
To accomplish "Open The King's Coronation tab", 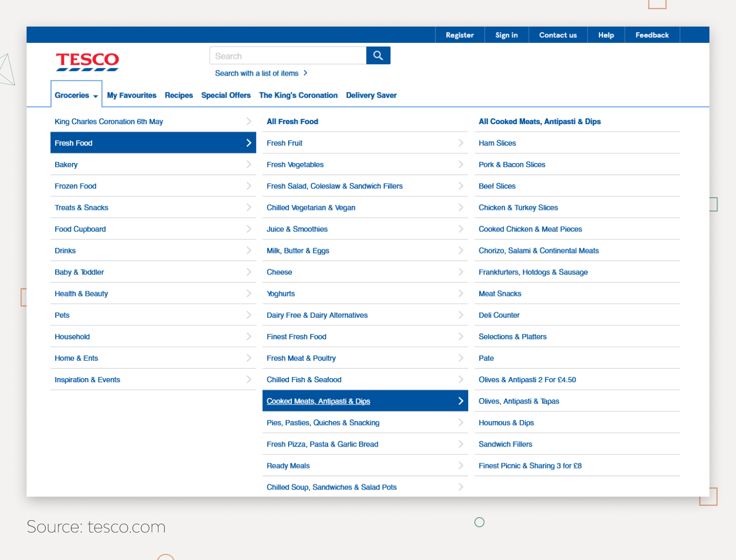I will pos(298,96).
